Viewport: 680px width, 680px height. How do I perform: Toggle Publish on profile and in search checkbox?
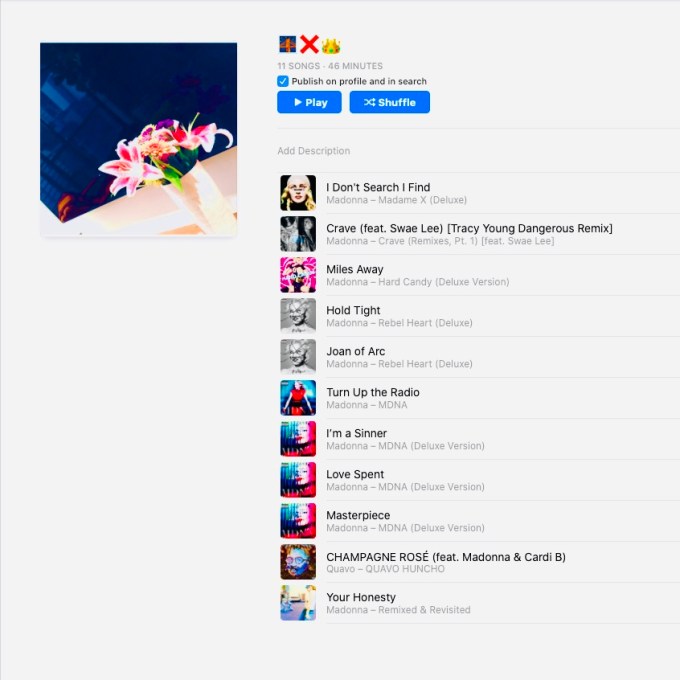[x=282, y=81]
